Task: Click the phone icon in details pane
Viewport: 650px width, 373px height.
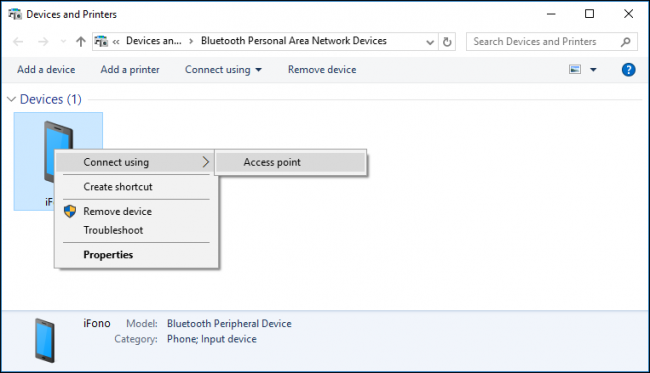Action: (45, 340)
